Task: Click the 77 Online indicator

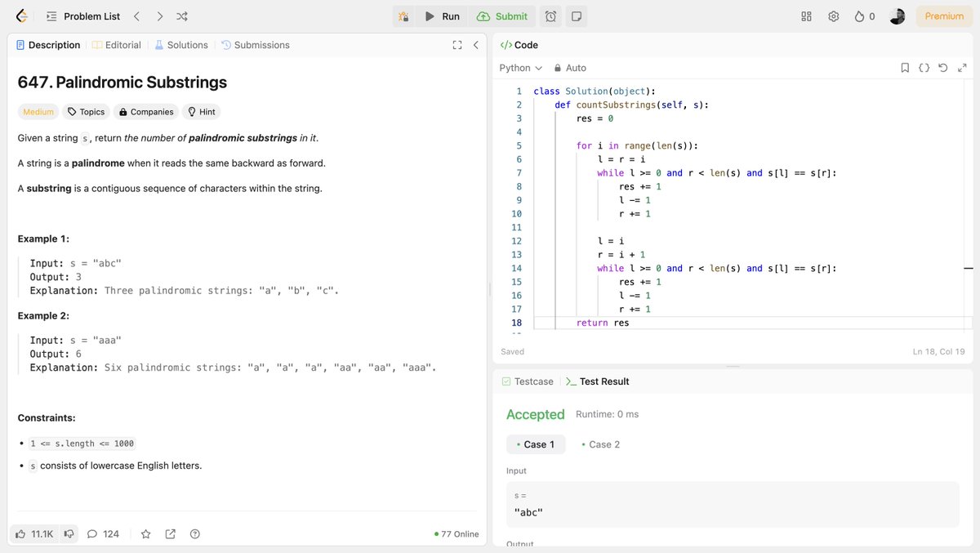Action: [457, 534]
